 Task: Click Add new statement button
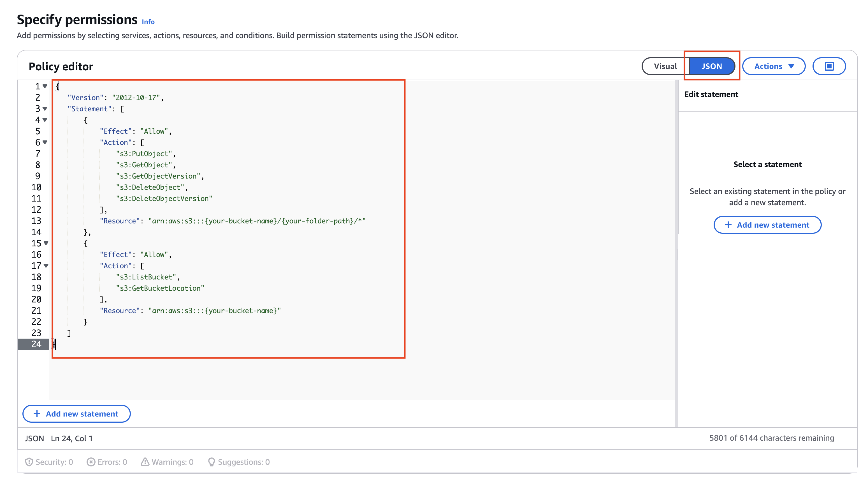click(x=767, y=225)
